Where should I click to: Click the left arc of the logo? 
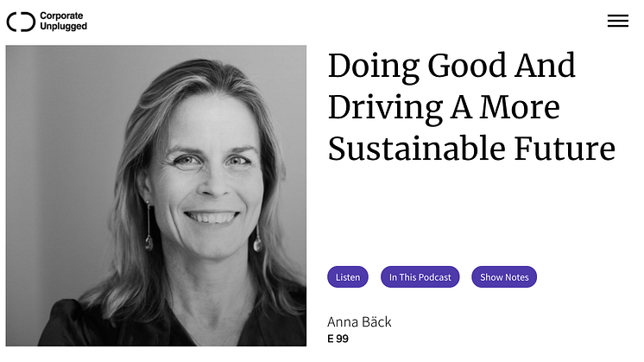pyautogui.click(x=11, y=22)
